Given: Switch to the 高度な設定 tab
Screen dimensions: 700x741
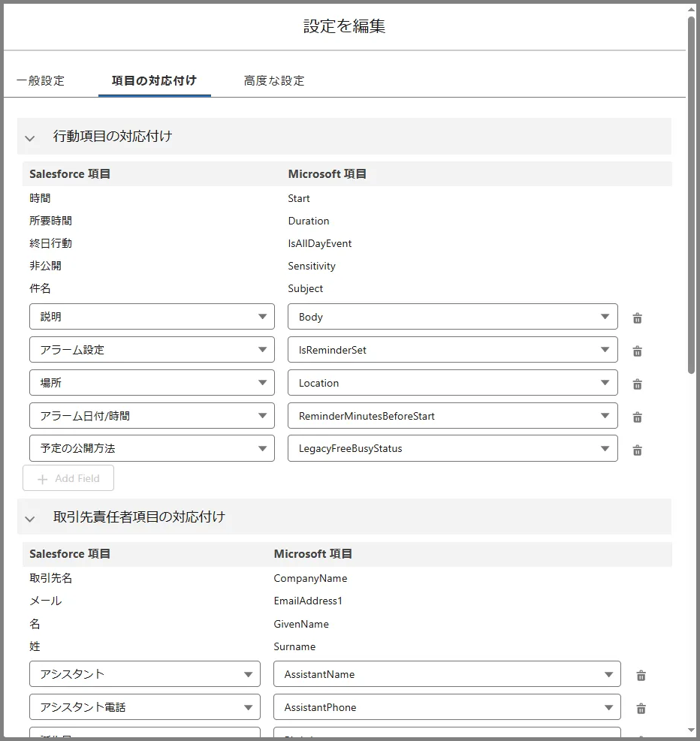Looking at the screenshot, I should [x=274, y=81].
